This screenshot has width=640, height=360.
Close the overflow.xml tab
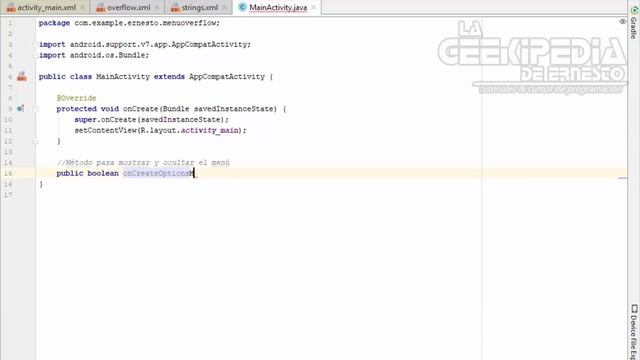(157, 7)
